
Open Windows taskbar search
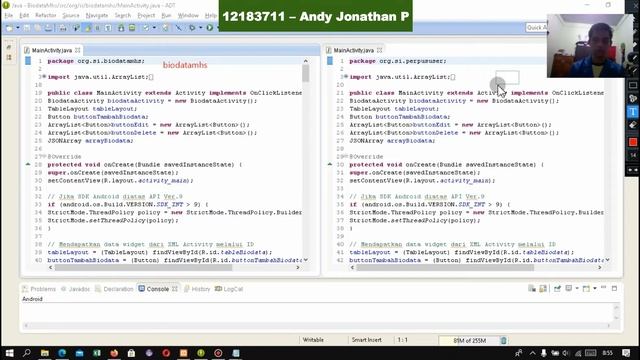[27, 353]
